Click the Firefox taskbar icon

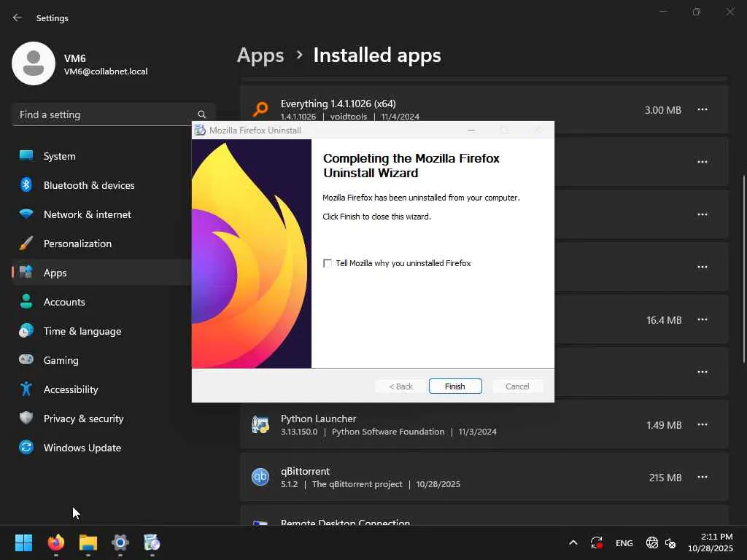click(x=56, y=542)
